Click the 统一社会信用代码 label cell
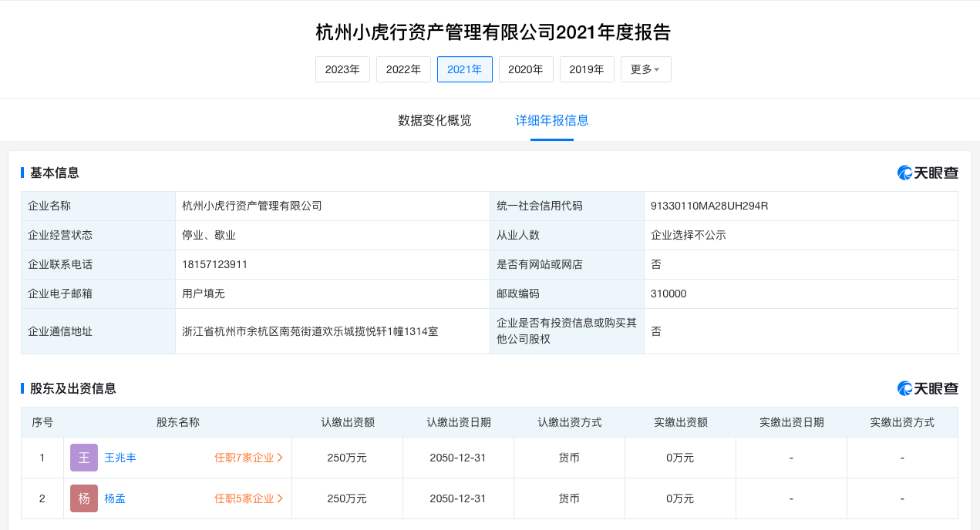 click(567, 206)
